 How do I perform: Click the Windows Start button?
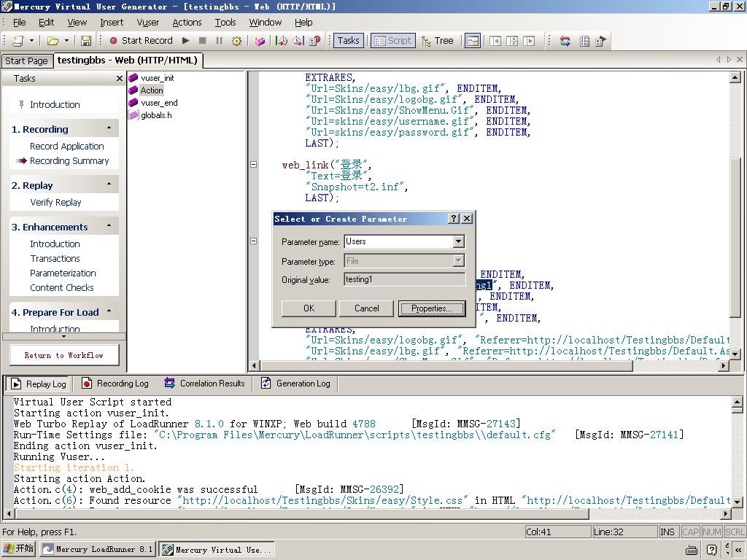[18, 549]
